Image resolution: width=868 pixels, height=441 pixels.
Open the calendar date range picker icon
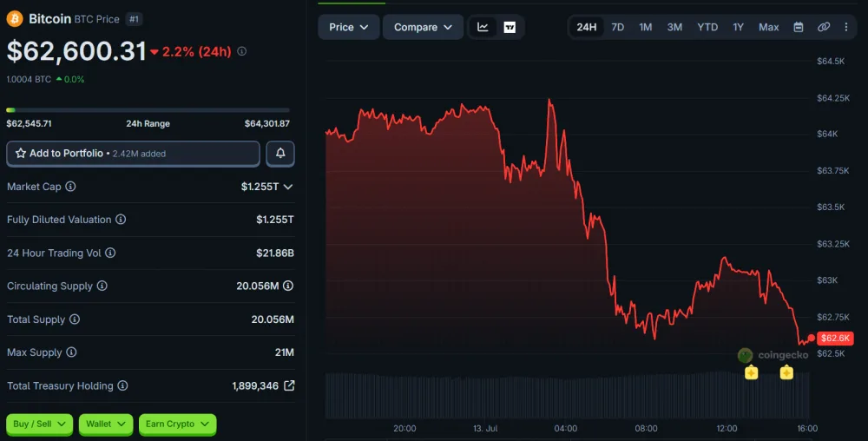click(x=799, y=27)
